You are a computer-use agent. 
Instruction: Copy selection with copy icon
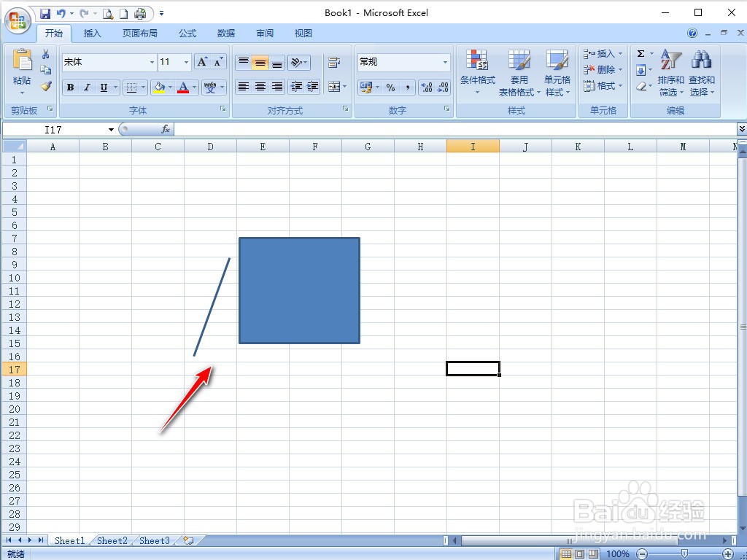click(x=46, y=70)
